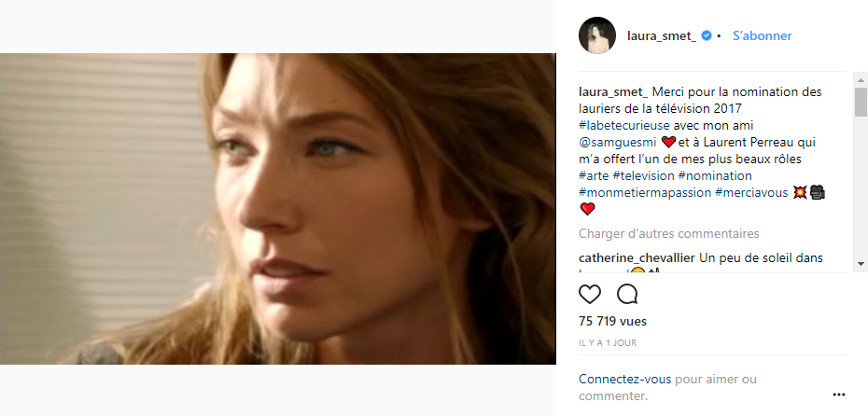This screenshot has height=416, width=868.
Task: Expand 'Charger d'autres commentaires'
Action: coord(668,233)
